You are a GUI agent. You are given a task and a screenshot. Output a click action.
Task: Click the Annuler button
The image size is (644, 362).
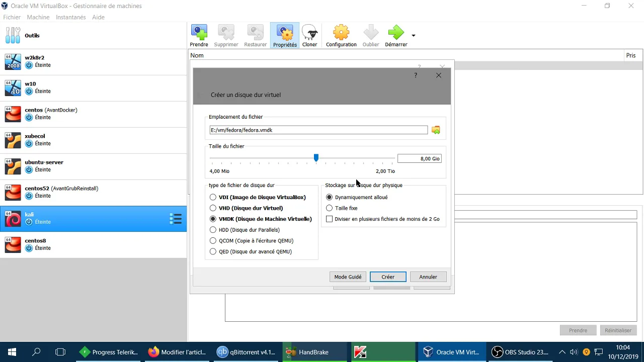[428, 277]
